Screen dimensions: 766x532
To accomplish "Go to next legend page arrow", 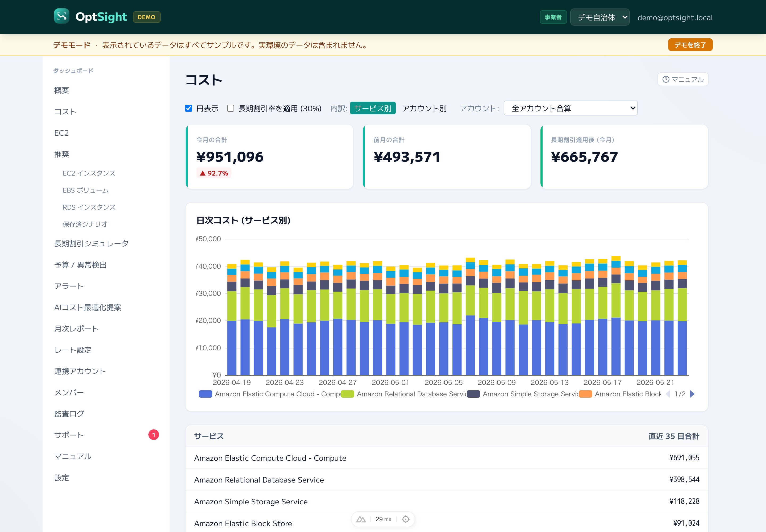I will tap(692, 394).
